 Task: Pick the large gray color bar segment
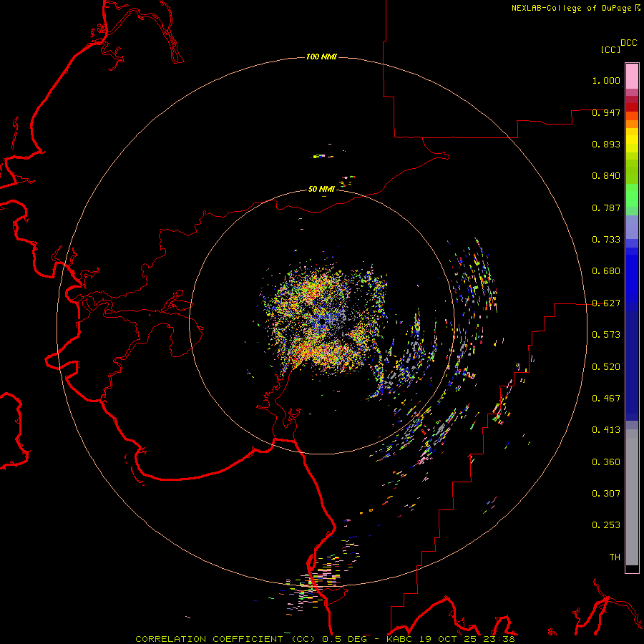click(632, 497)
